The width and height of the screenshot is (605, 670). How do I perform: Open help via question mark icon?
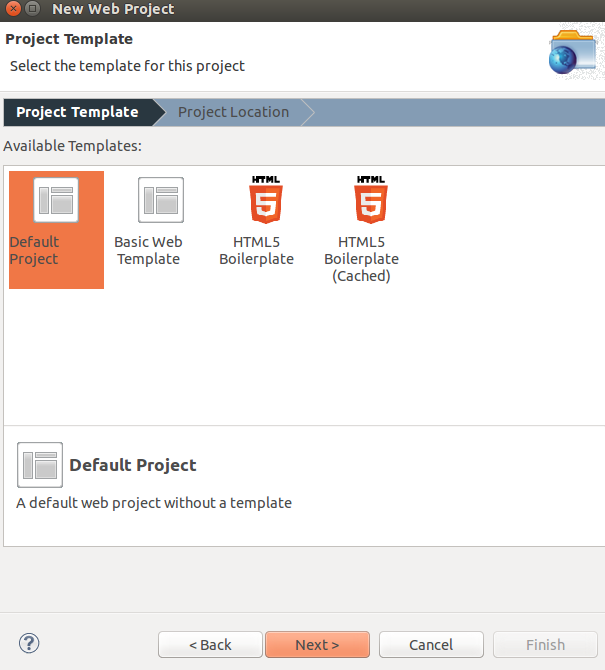[x=29, y=643]
